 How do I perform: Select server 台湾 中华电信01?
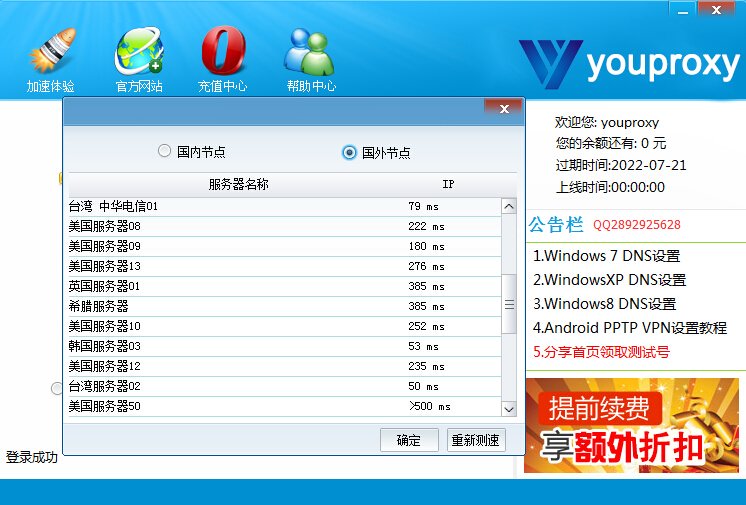(x=285, y=207)
